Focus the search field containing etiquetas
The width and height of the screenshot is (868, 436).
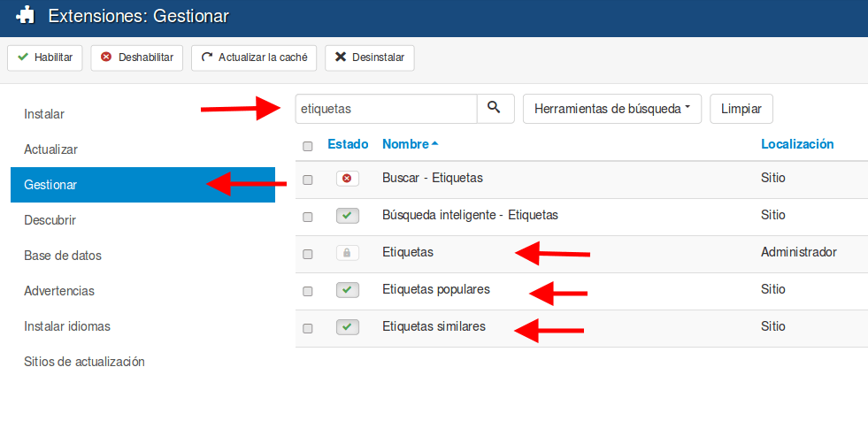click(387, 109)
